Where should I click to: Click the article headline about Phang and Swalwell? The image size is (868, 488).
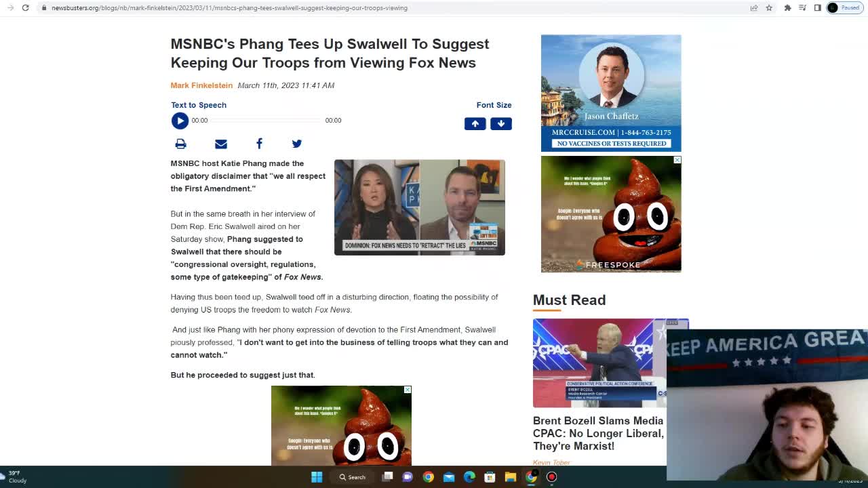[330, 53]
